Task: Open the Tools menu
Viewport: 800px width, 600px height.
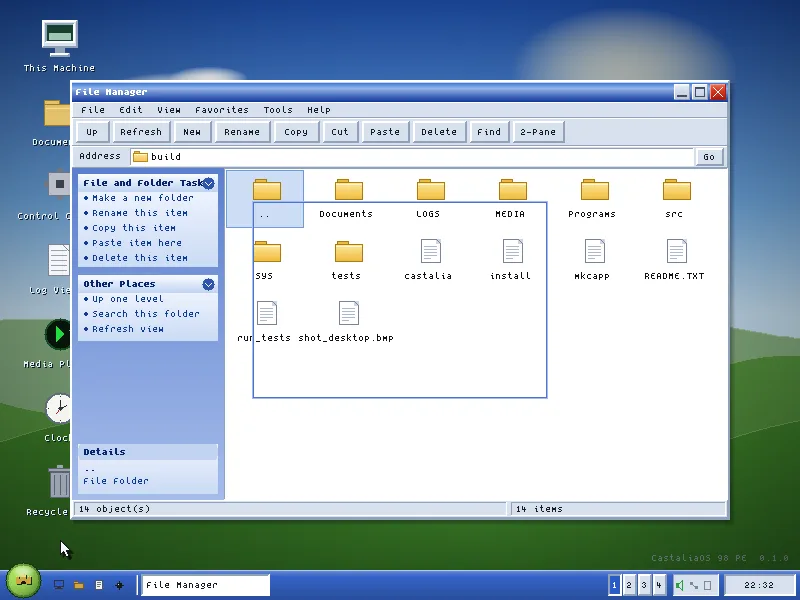Action: [x=278, y=110]
